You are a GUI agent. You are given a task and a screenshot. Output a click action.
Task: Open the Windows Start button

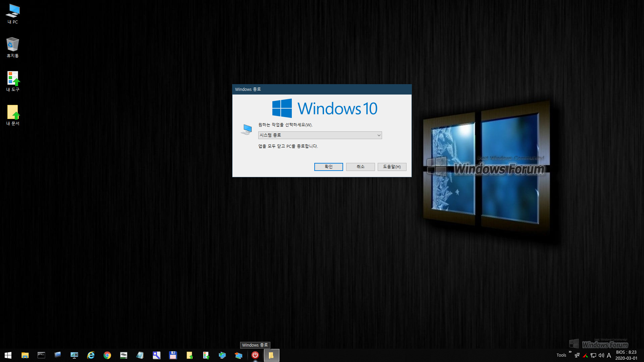[8, 355]
